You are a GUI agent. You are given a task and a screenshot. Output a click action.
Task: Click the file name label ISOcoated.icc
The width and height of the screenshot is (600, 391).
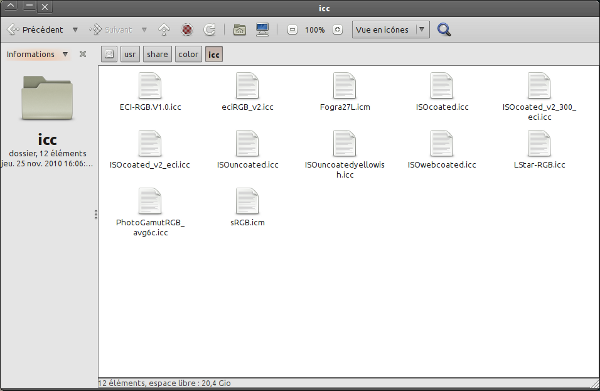[442, 107]
